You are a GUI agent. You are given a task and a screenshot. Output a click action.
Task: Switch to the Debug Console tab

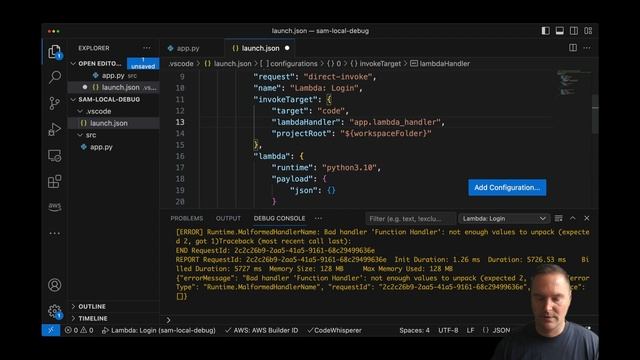coord(279,218)
